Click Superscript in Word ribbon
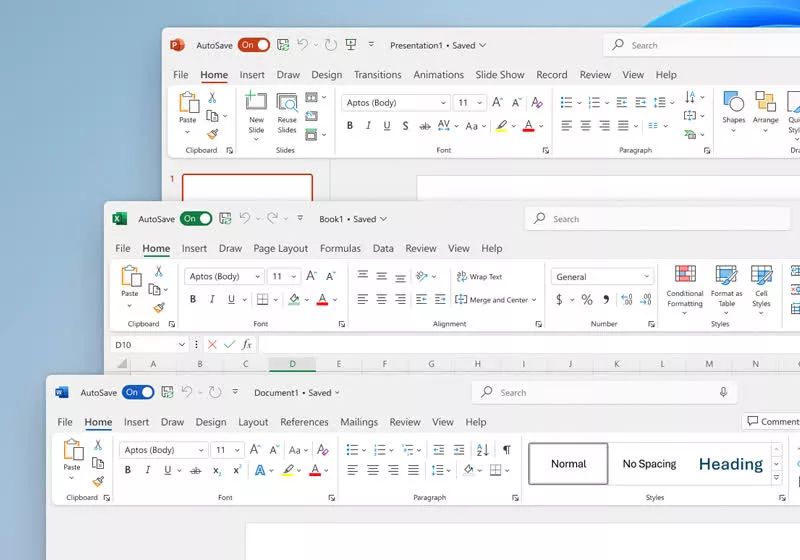Viewport: 800px width, 560px height. 237,470
